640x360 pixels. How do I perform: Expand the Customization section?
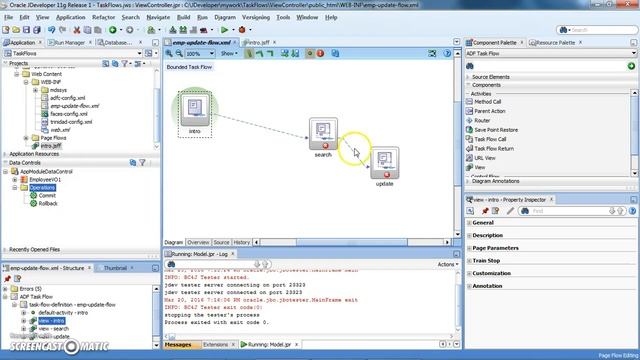pos(469,273)
